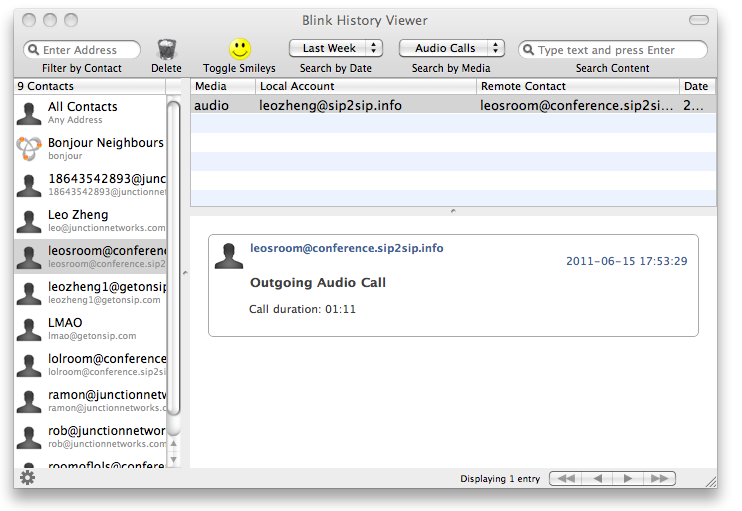The height and width of the screenshot is (511, 742).
Task: Click the leosroom@conference.sip2sip.info link in call details
Action: [346, 248]
